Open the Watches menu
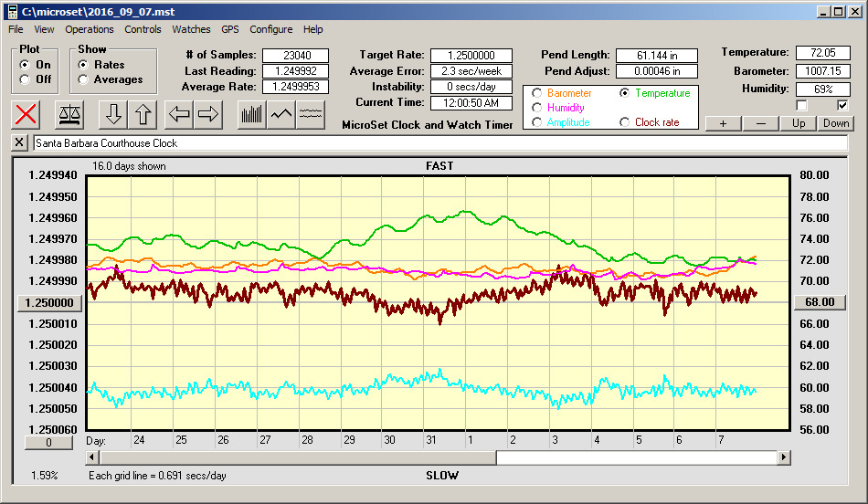 coord(191,29)
